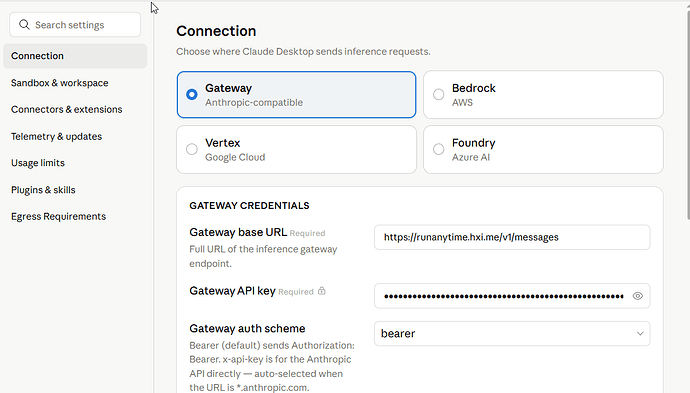Click the Connection page heading
Screen dimensions: 690x393
[x=216, y=31]
